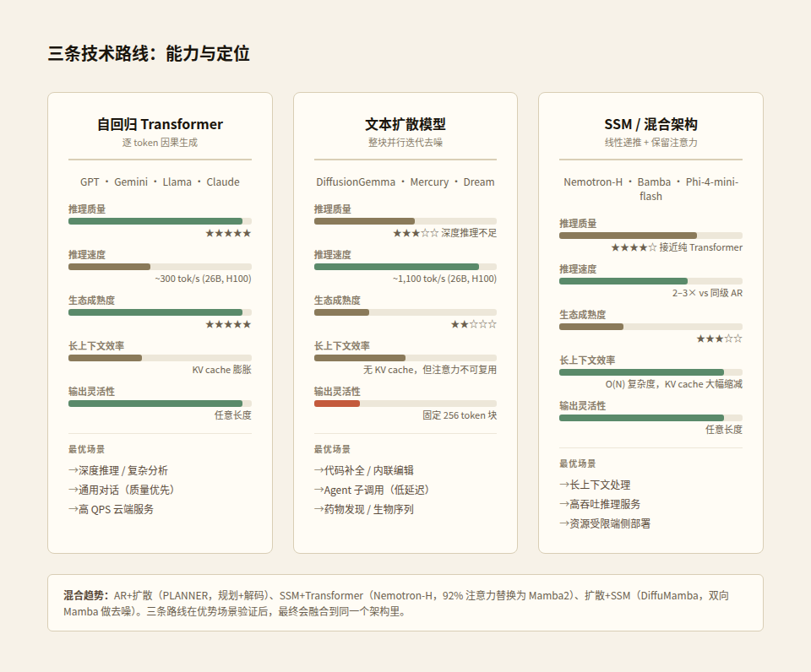811x672 pixels.
Task: Click the 推理质量 bar in 文本扩散模型 card
Action: coord(405,221)
